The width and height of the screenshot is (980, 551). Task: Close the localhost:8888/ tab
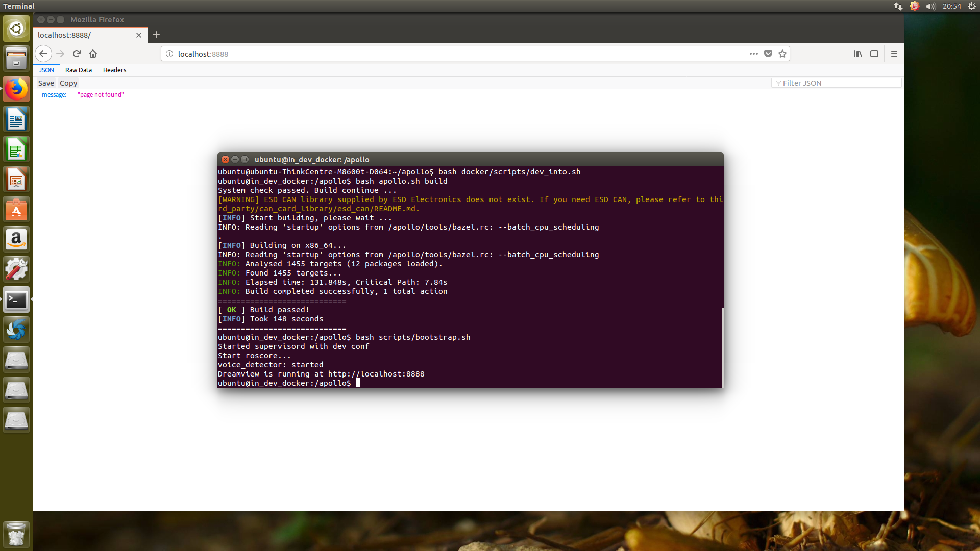[139, 35]
